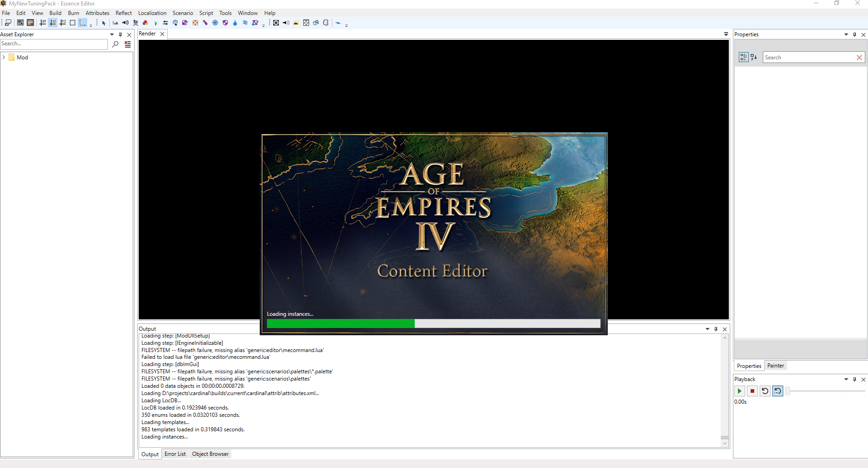Switch Properties to categorized view
The image size is (868, 468).
[743, 57]
